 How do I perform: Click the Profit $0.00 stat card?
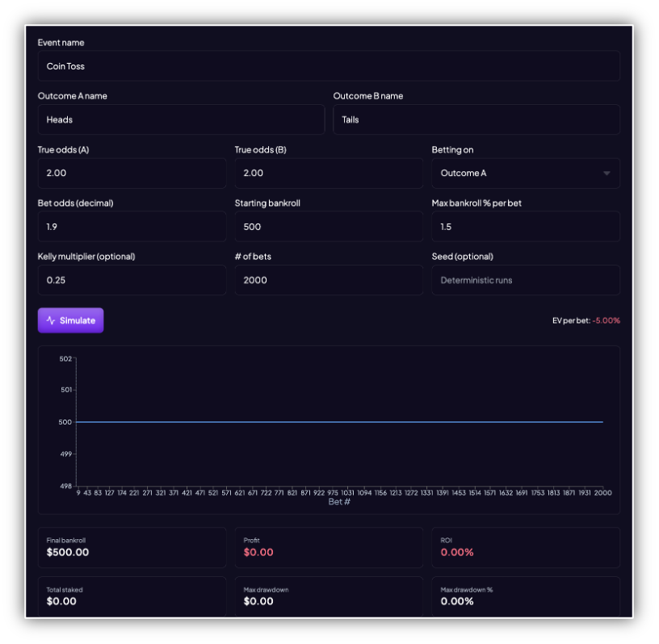pos(329,547)
